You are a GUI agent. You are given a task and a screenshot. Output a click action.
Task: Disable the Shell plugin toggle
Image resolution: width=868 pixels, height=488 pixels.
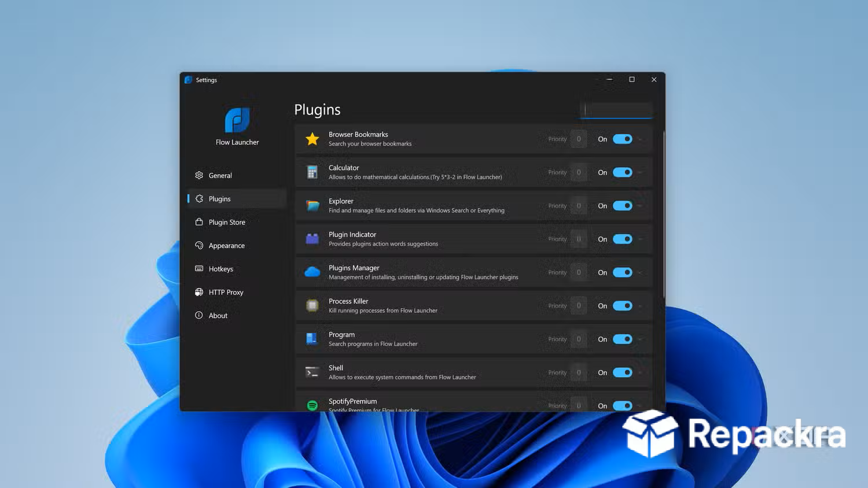tap(623, 372)
